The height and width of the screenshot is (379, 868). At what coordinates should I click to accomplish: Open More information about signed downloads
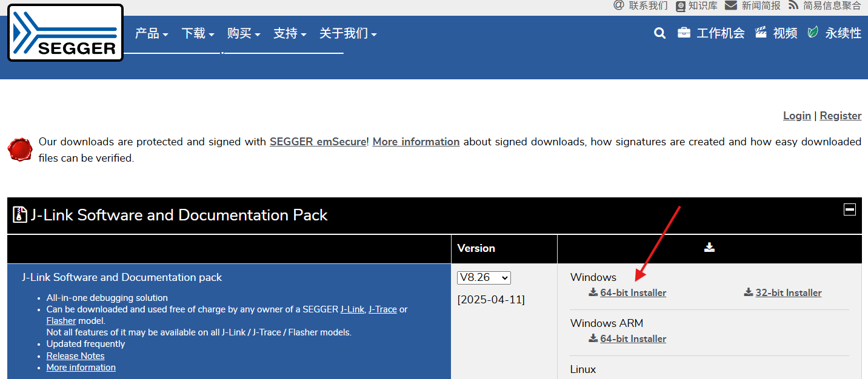click(x=416, y=142)
